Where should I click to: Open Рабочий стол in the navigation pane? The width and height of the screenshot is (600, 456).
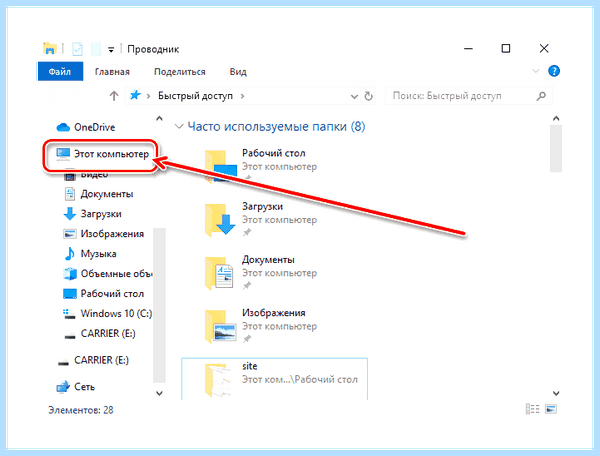click(104, 293)
